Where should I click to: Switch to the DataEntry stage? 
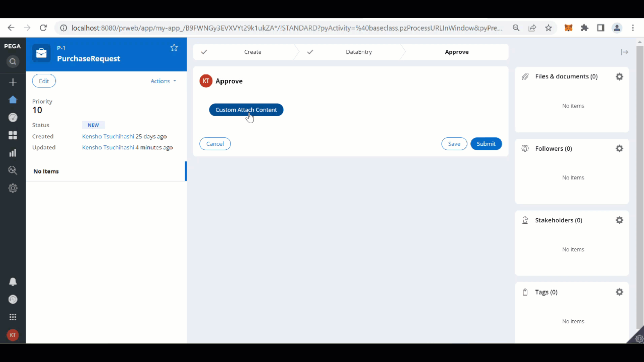359,52
